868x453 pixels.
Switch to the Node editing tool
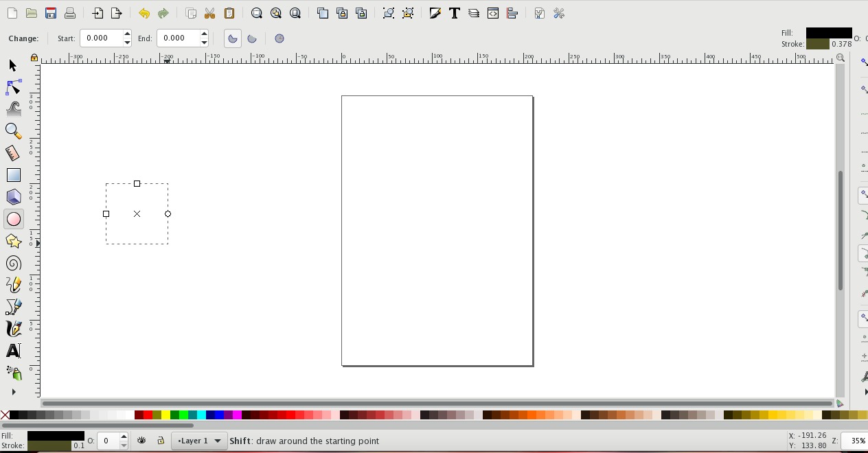click(x=13, y=87)
